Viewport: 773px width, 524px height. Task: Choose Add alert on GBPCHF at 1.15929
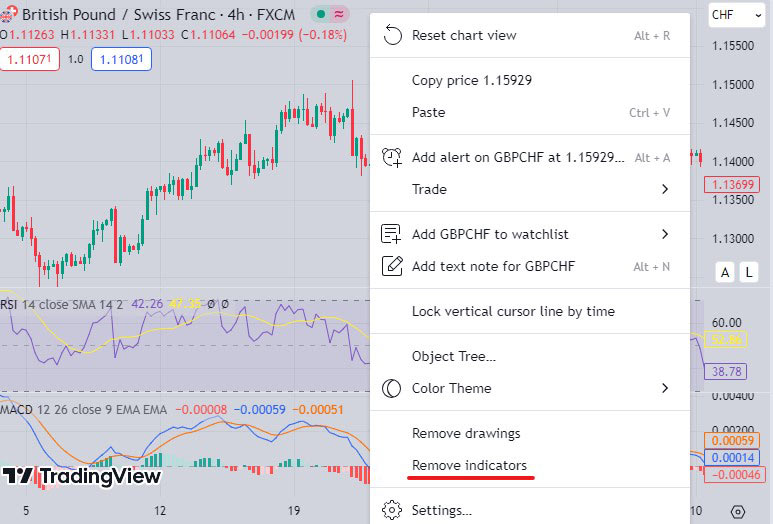pos(529,157)
